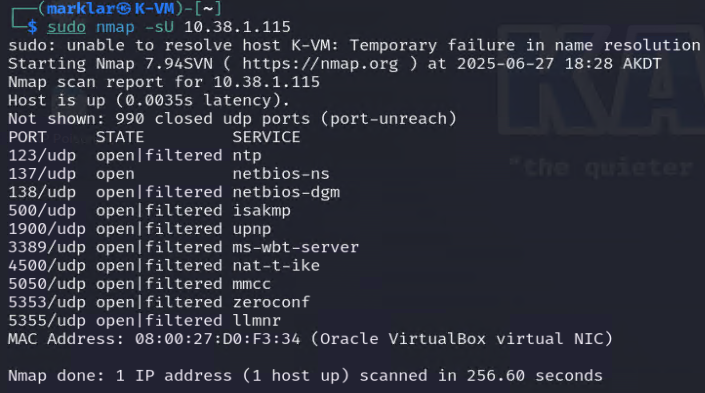
Task: Click the 137/udp open netbios-ns line
Action: (x=169, y=174)
